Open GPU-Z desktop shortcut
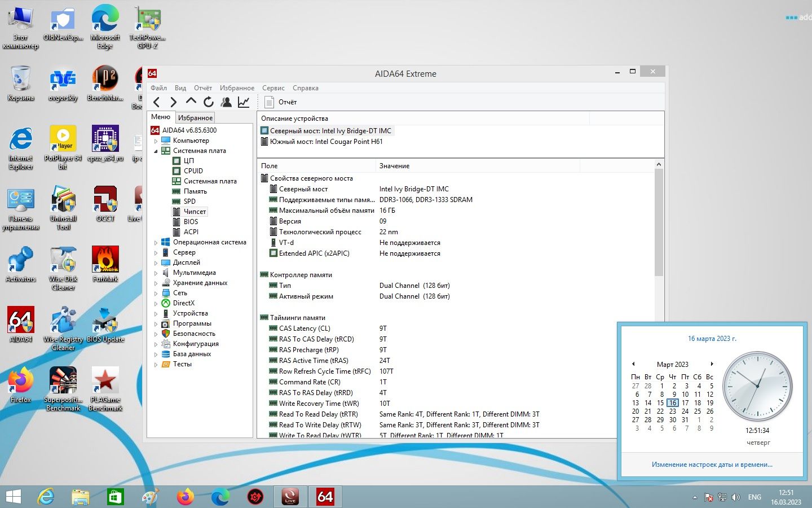812x508 pixels. [147, 27]
